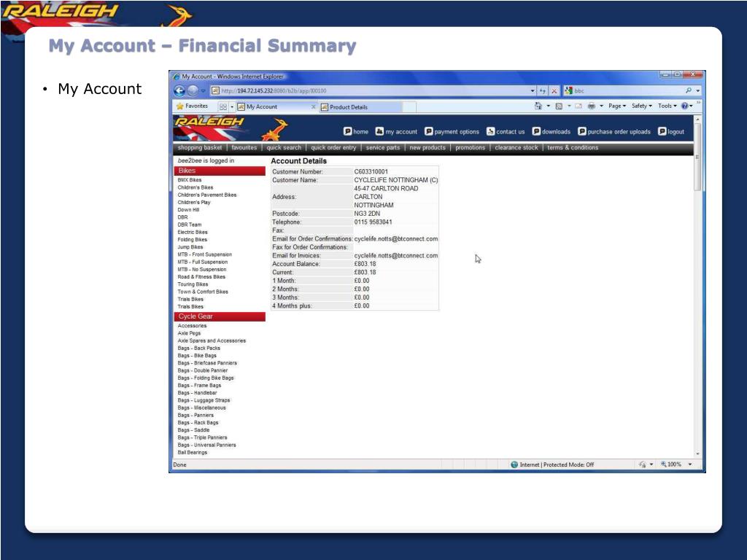Image resolution: width=747 pixels, height=560 pixels.
Task: Click the search magnifier icon
Action: (689, 90)
